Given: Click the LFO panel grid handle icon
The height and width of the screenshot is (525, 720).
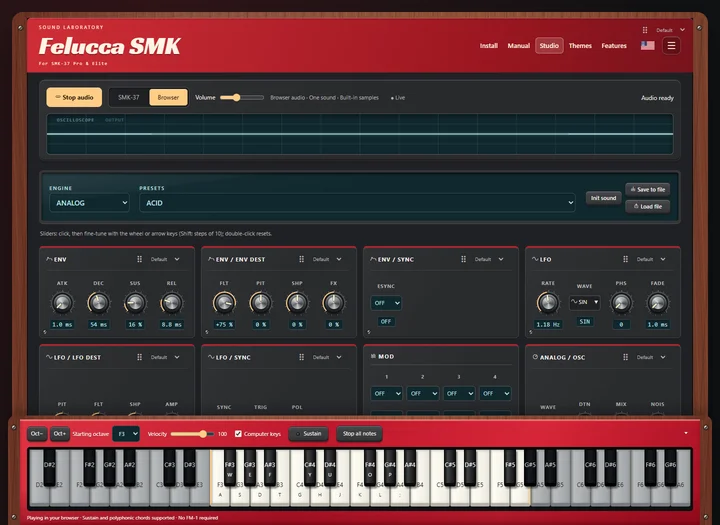Looking at the screenshot, I should tap(625, 259).
